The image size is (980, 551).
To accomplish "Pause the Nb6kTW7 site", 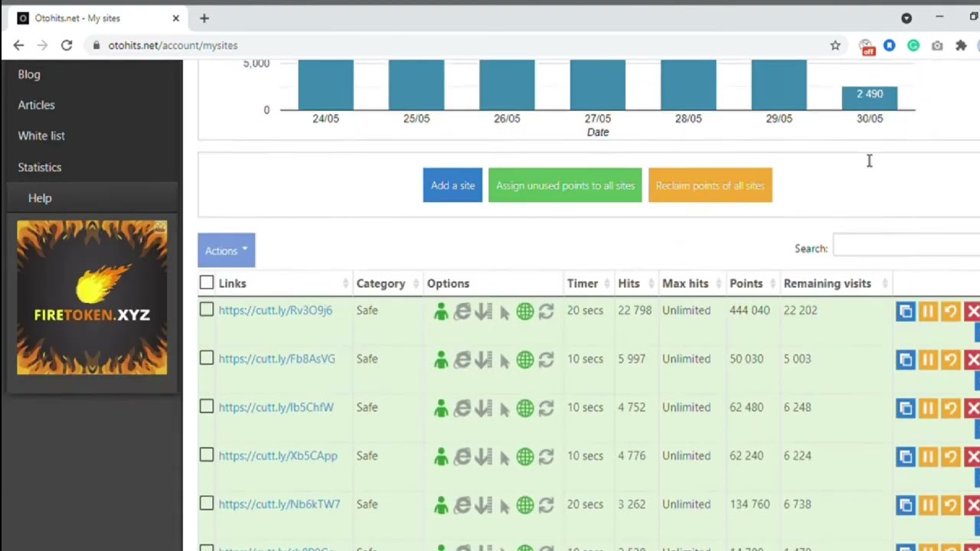I will click(x=928, y=505).
